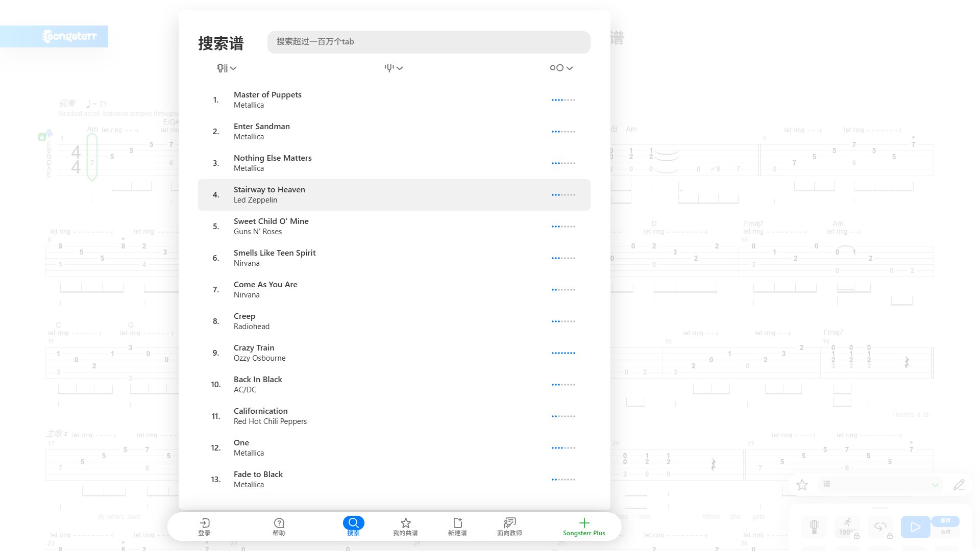Open Sweet Child O' Mine tab

coord(394,227)
